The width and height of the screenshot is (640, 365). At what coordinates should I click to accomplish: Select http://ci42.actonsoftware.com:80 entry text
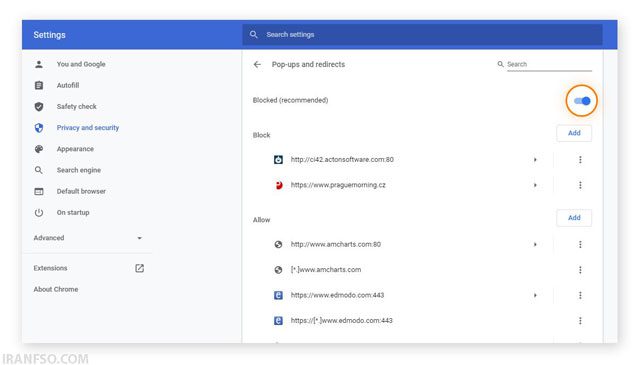tap(342, 160)
